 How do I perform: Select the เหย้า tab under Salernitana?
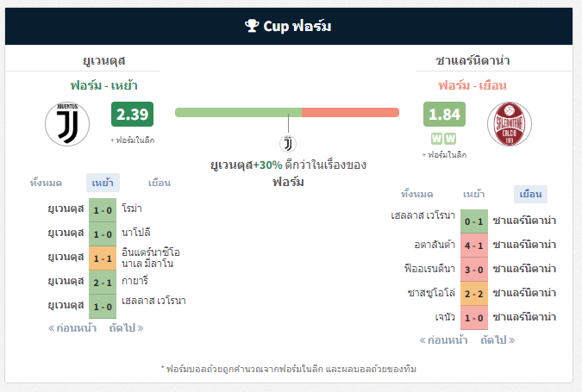pos(473,194)
